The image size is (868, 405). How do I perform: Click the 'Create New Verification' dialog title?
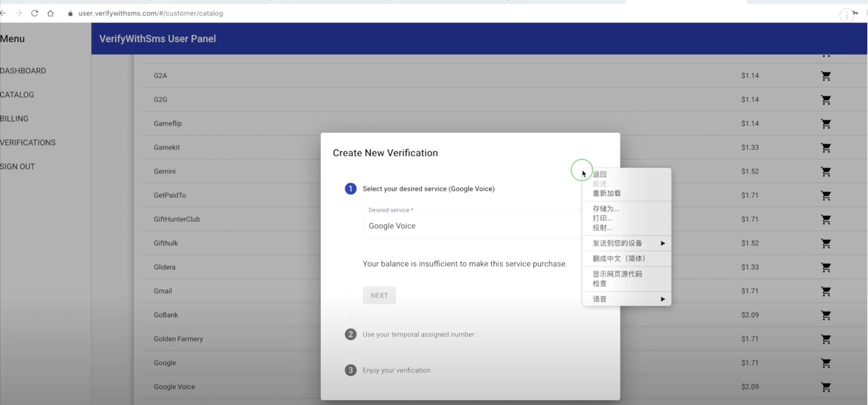click(385, 153)
